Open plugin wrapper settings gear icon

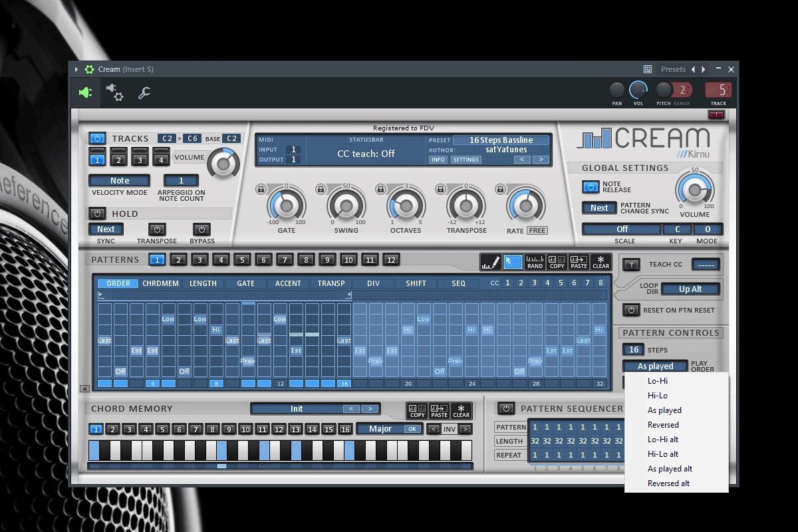(114, 92)
